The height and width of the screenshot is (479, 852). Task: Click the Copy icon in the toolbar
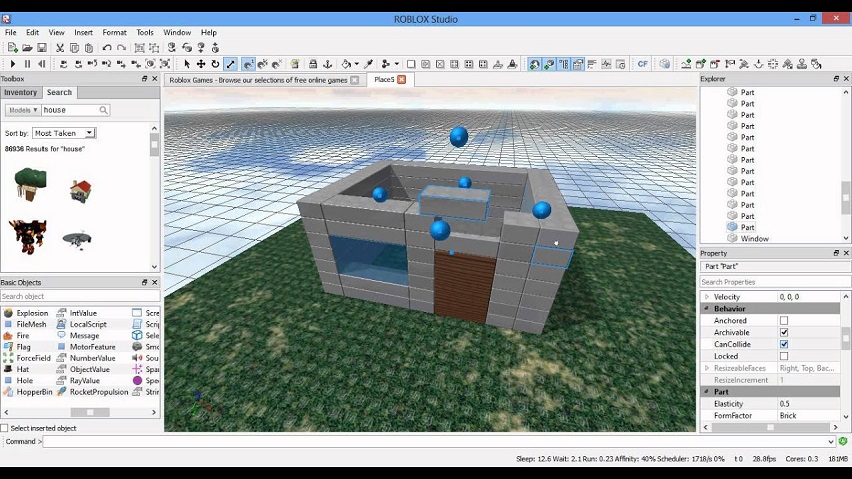coord(74,48)
